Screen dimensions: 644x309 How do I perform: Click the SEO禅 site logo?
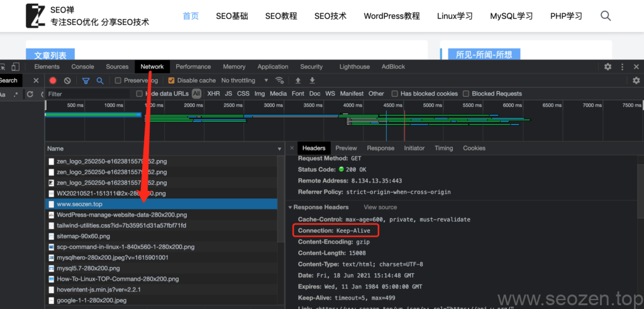(x=35, y=16)
